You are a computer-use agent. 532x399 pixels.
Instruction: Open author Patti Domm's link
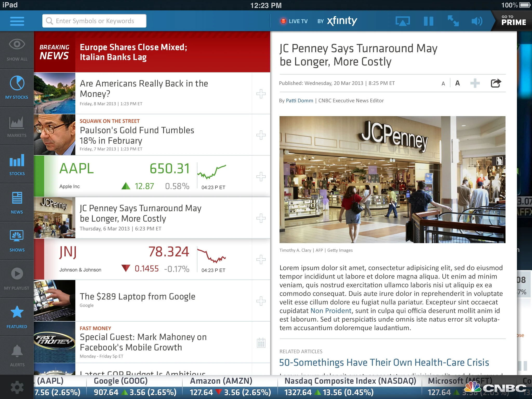(x=300, y=101)
